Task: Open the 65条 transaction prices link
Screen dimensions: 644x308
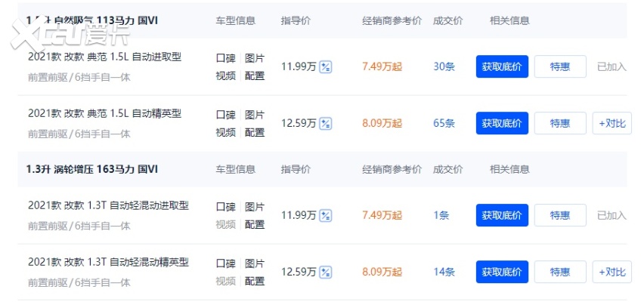Action: tap(444, 123)
